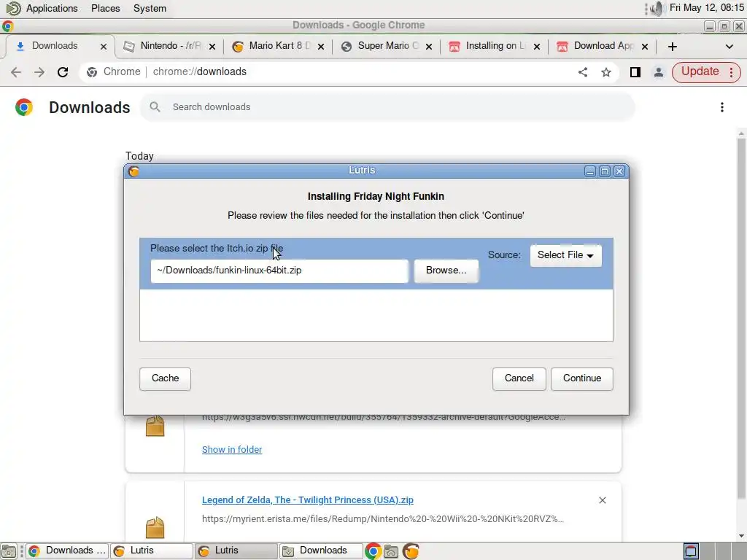747x560 pixels.
Task: Click the Zelda zip package file icon
Action: pos(155,528)
